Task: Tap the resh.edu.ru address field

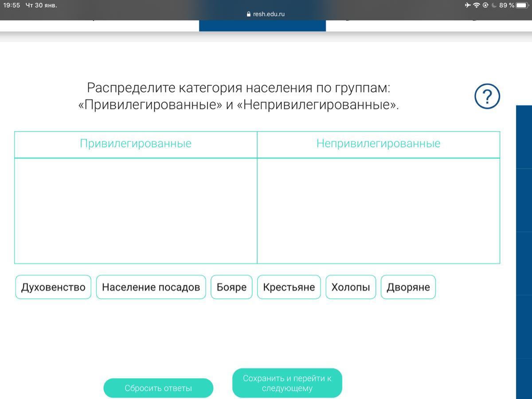Action: (x=269, y=14)
